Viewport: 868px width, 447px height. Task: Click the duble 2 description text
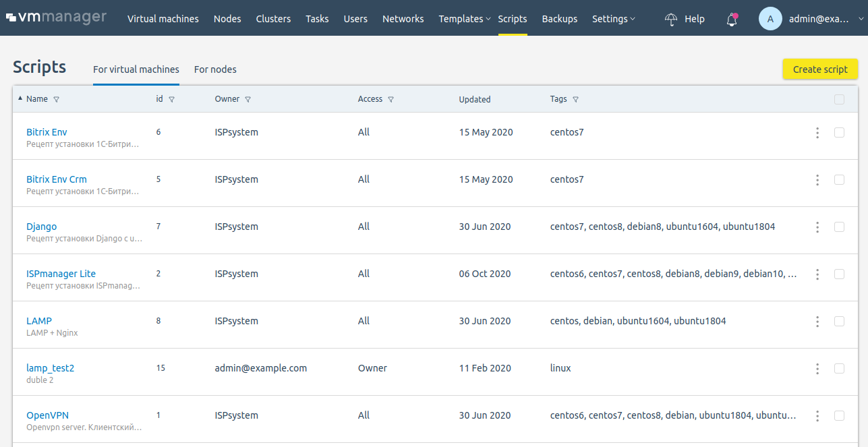click(40, 380)
